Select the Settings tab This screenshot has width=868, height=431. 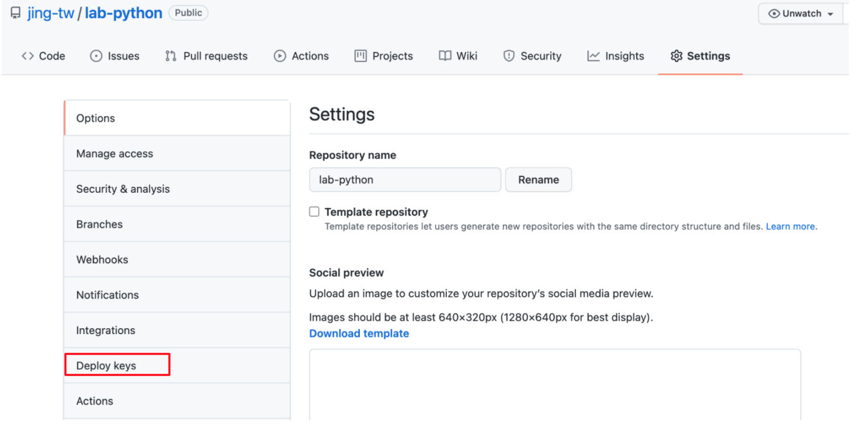click(700, 56)
